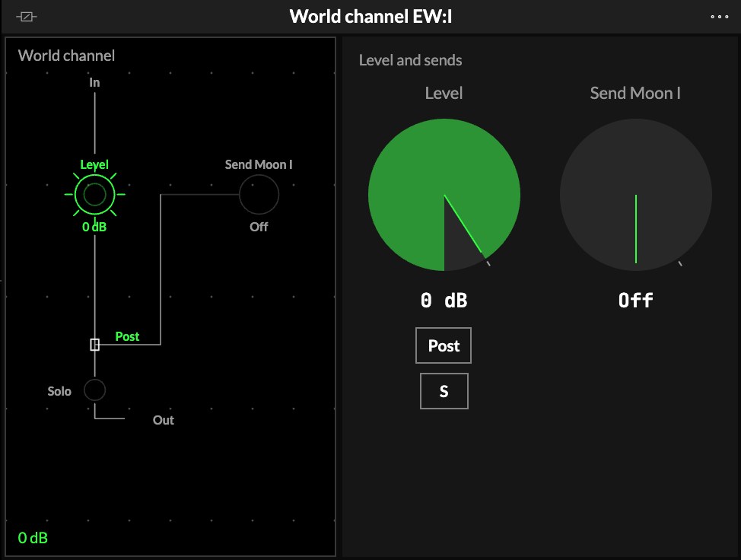Click the bypass icon in the title bar
Screen dimensions: 741x560
coord(27,17)
